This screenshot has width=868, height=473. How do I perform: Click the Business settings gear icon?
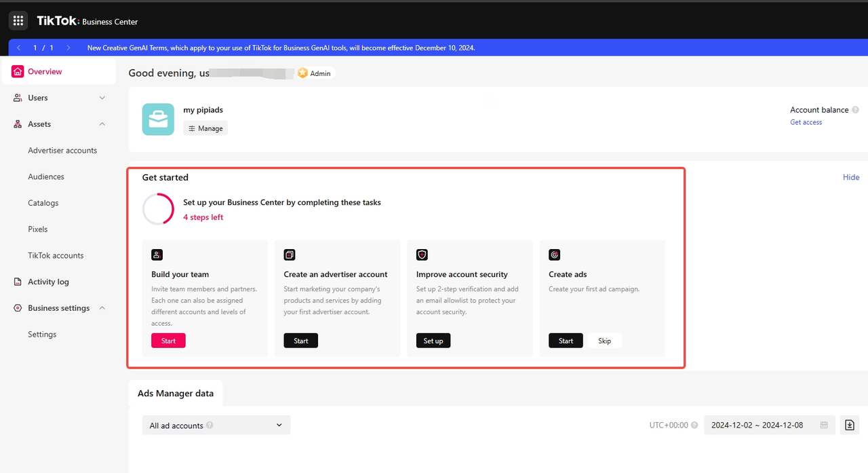click(19, 307)
